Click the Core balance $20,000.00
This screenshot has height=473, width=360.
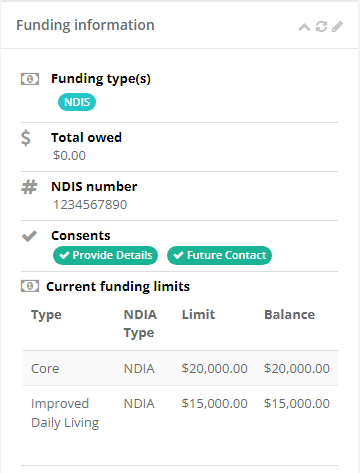click(x=297, y=369)
